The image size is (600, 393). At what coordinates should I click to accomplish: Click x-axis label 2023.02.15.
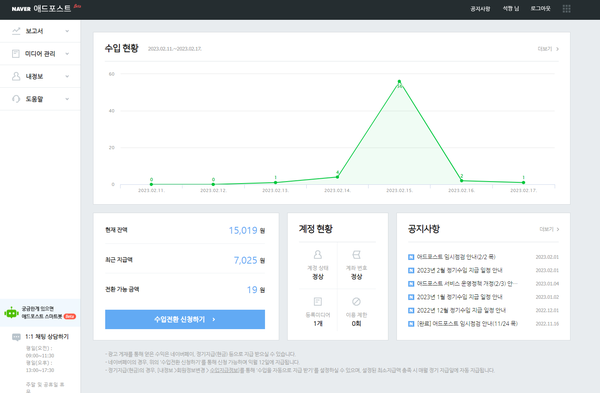tap(399, 190)
